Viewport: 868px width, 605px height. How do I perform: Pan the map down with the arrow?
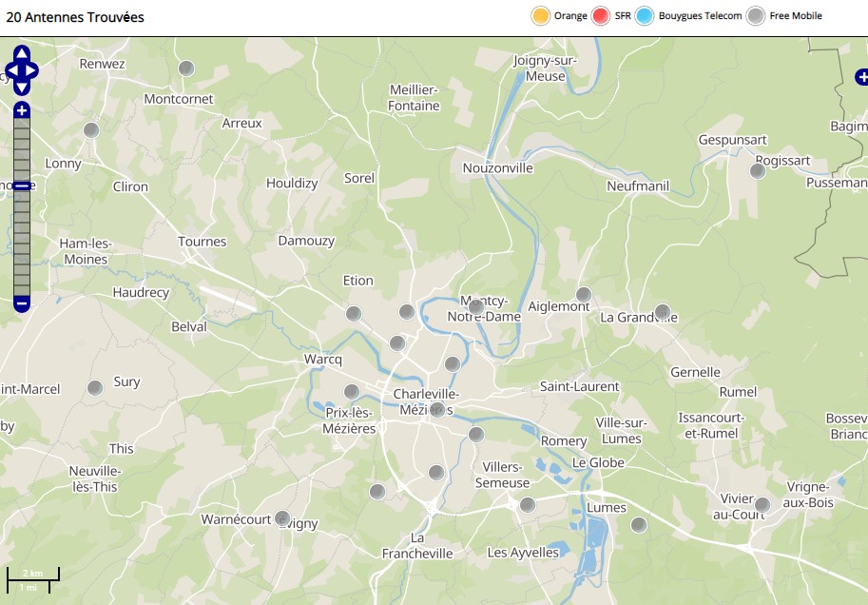pyautogui.click(x=22, y=88)
